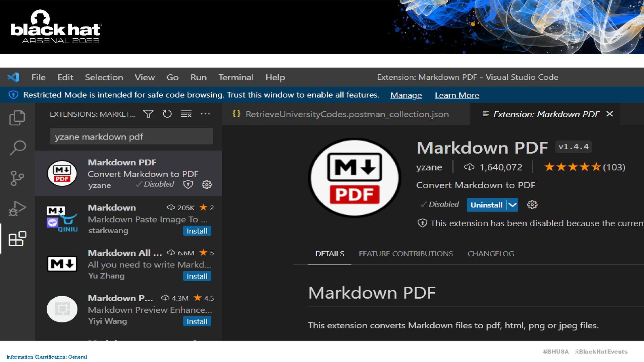
Task: Open the Source Control view
Action: point(17,178)
